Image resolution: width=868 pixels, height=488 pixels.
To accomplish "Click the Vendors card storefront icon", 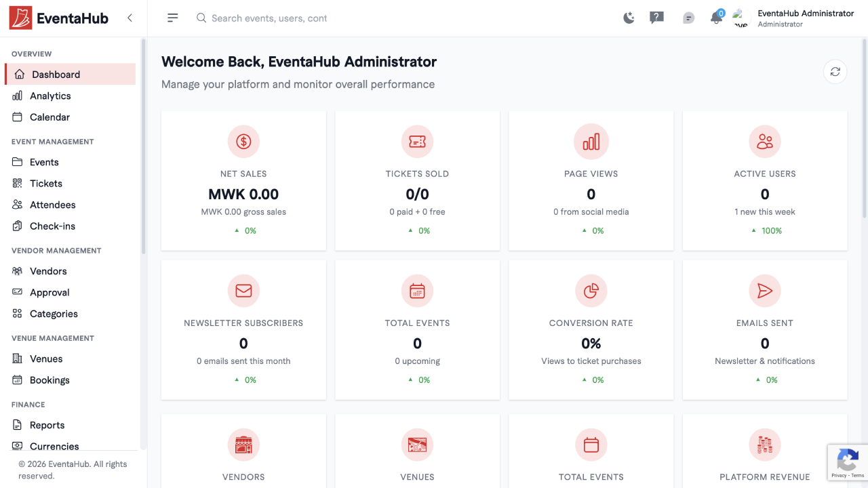I will point(243,445).
